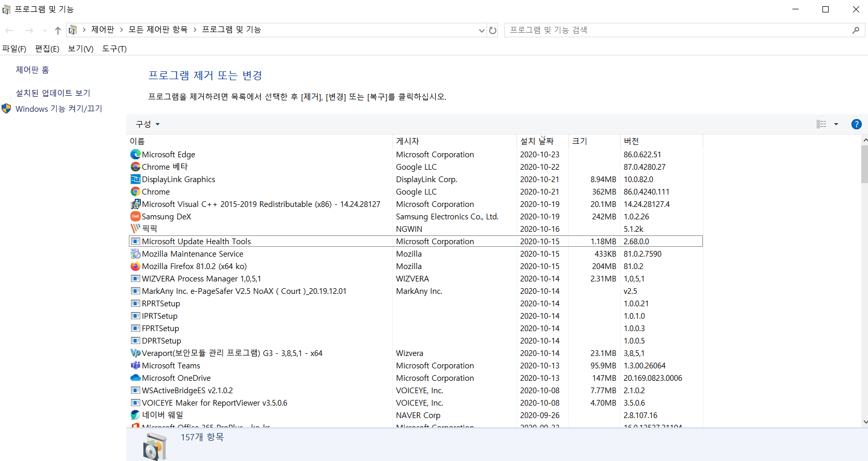Click Samsung Electronics Co., Ltd. publisher cell

pyautogui.click(x=447, y=216)
